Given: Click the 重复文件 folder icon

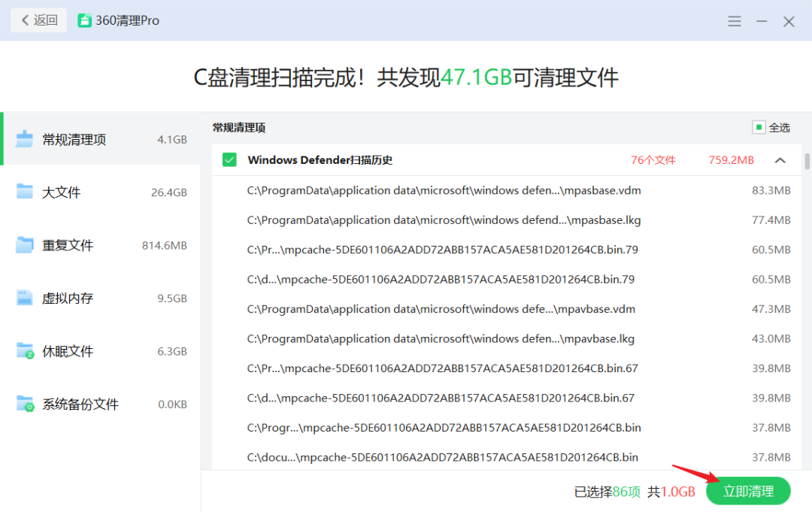Looking at the screenshot, I should click(24, 244).
